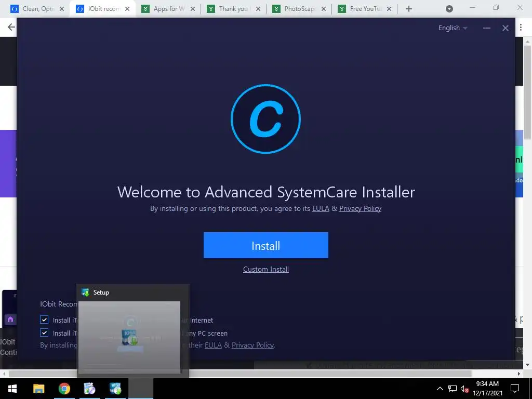This screenshot has height=399, width=532.
Task: Open Google Chrome from the taskbar
Action: [x=64, y=389]
